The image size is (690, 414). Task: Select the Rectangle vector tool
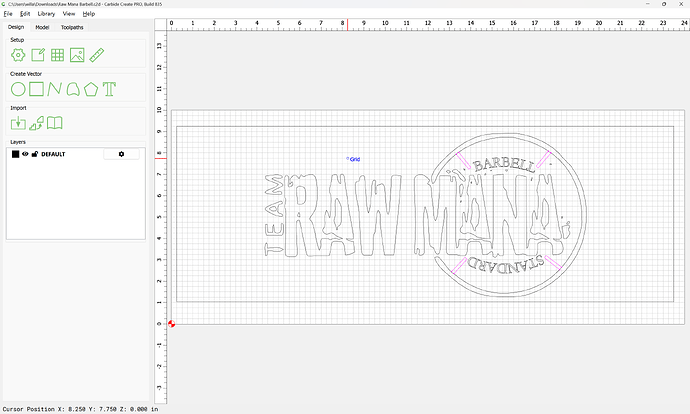tap(36, 89)
